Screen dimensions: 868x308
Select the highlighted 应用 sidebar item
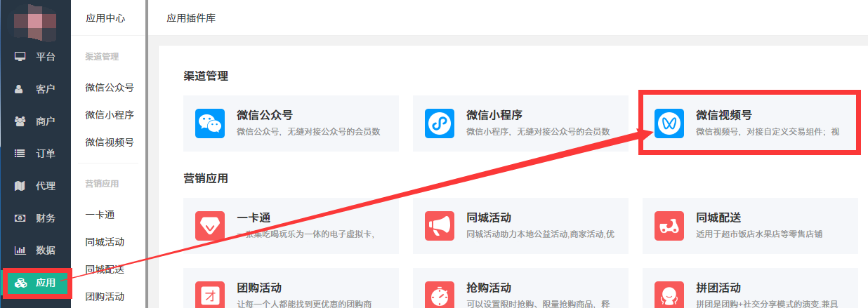pos(37,283)
